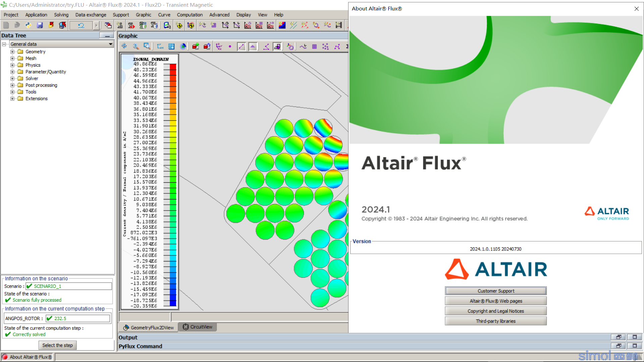Open the undo history dropdown arrow
This screenshot has width=644, height=362.
tap(96, 25)
